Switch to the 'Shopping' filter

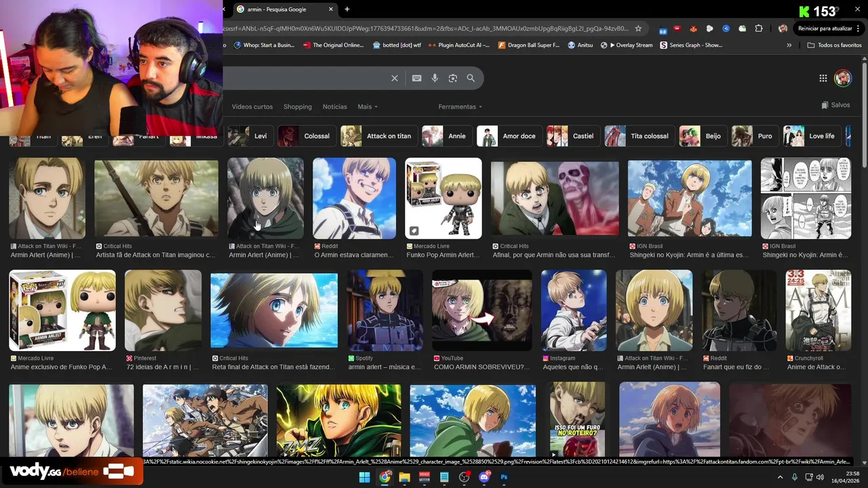[x=298, y=106]
